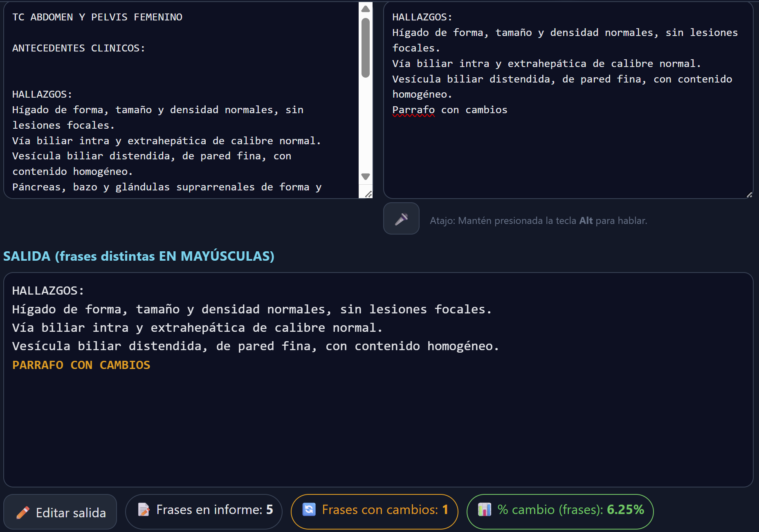Image resolution: width=759 pixels, height=532 pixels.
Task: Click the pencil icon in Editar salida
Action: 23,512
